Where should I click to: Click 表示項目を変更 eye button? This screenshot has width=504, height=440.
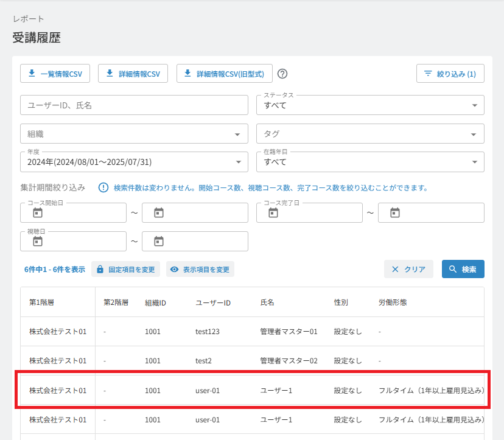[200, 269]
